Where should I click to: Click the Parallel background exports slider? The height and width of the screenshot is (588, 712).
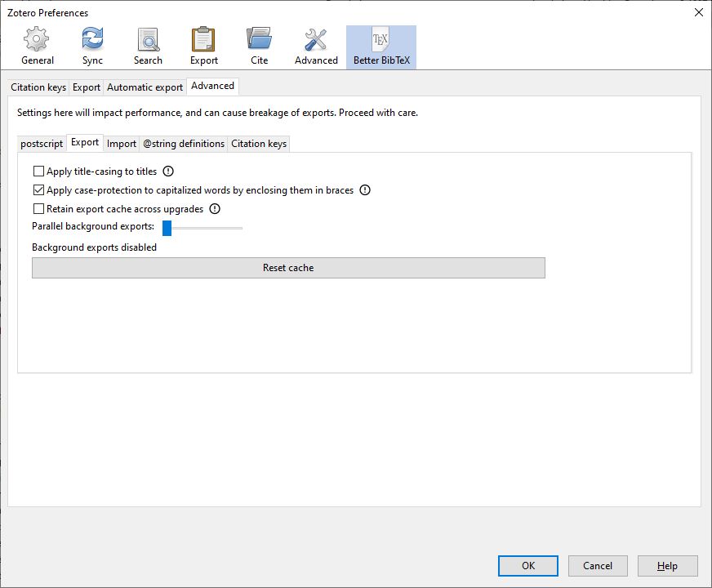[202, 228]
